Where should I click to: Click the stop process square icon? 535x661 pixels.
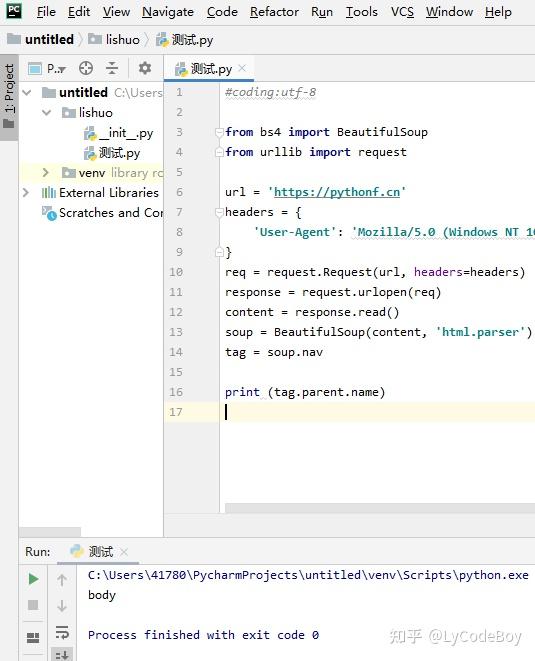coord(33,605)
